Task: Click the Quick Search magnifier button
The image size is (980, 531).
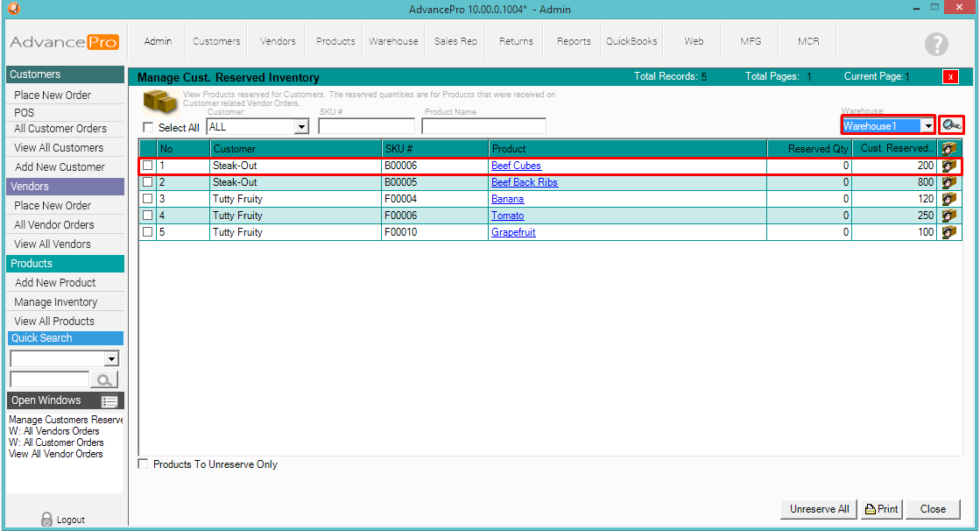Action: (x=105, y=379)
